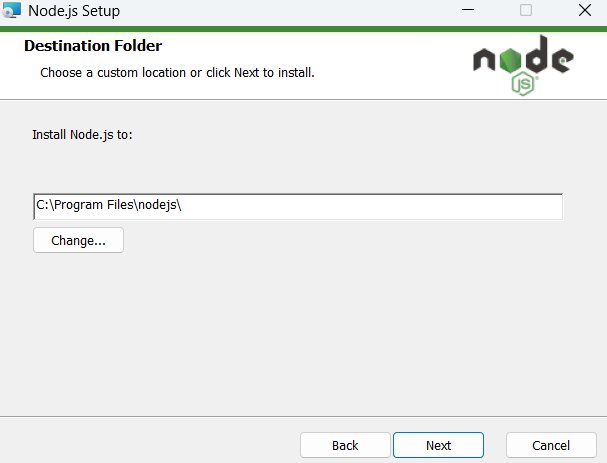This screenshot has height=463, width=607.
Task: Click the disabled maximize button
Action: pos(526,10)
